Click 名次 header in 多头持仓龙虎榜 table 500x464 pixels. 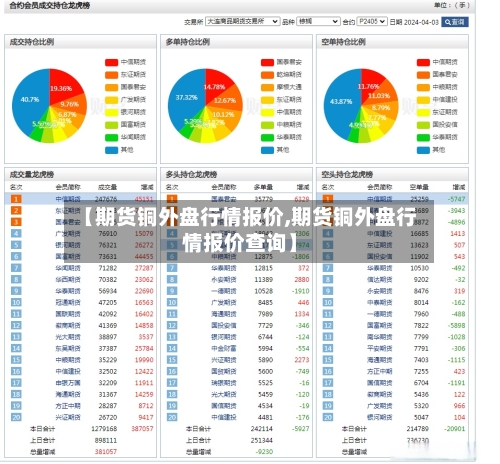tap(172, 187)
